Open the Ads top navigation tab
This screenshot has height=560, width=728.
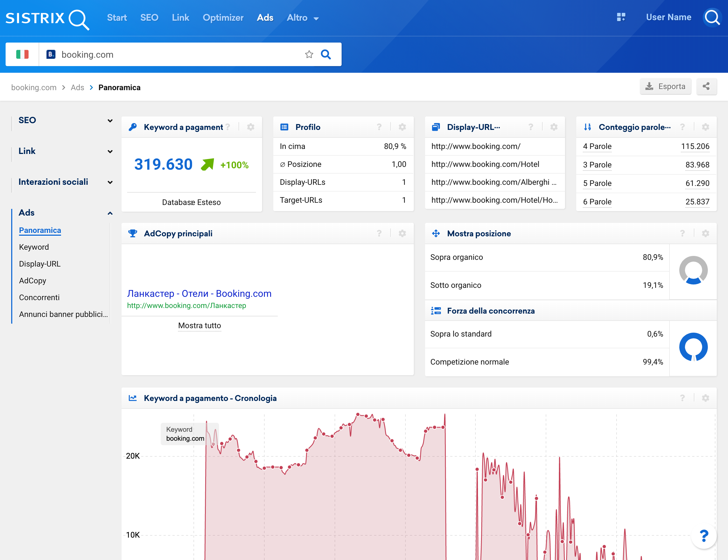(x=265, y=18)
